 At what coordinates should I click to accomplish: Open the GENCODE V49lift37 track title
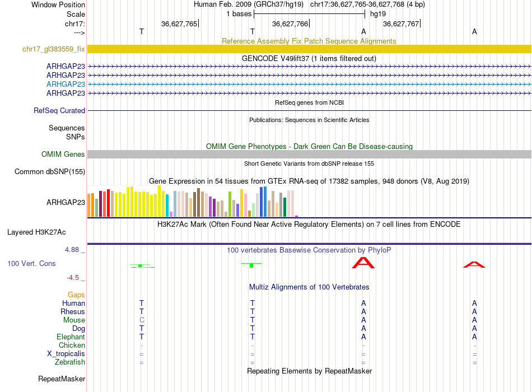click(309, 58)
